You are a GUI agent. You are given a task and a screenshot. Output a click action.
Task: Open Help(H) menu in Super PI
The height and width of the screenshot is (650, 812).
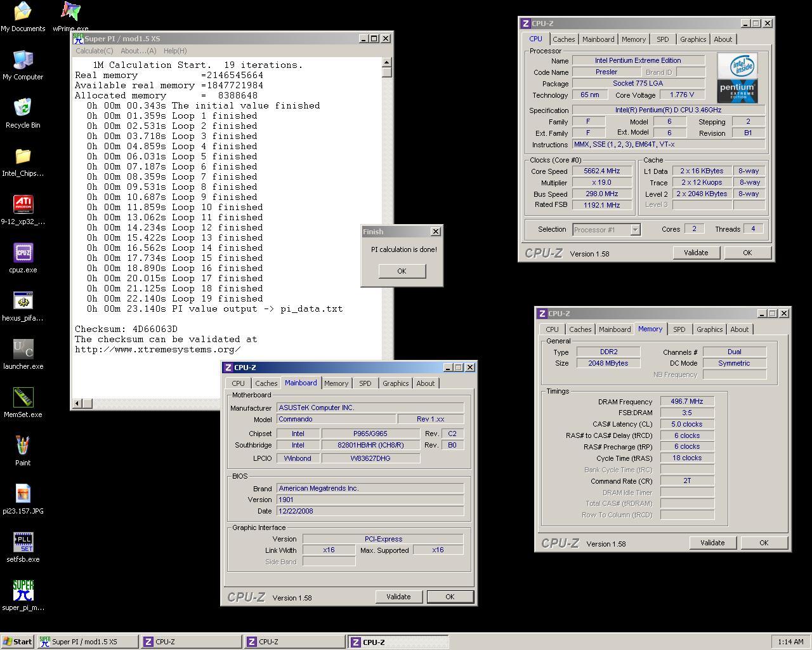click(175, 51)
